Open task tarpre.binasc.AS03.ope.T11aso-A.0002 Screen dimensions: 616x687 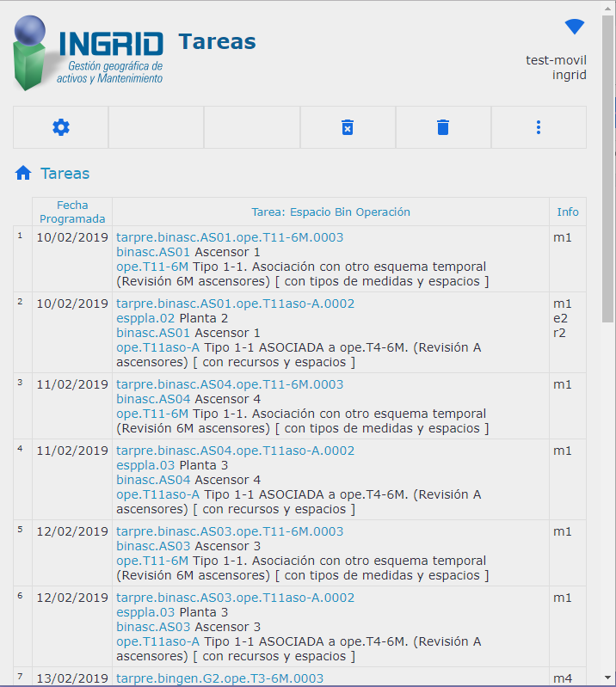coord(235,598)
